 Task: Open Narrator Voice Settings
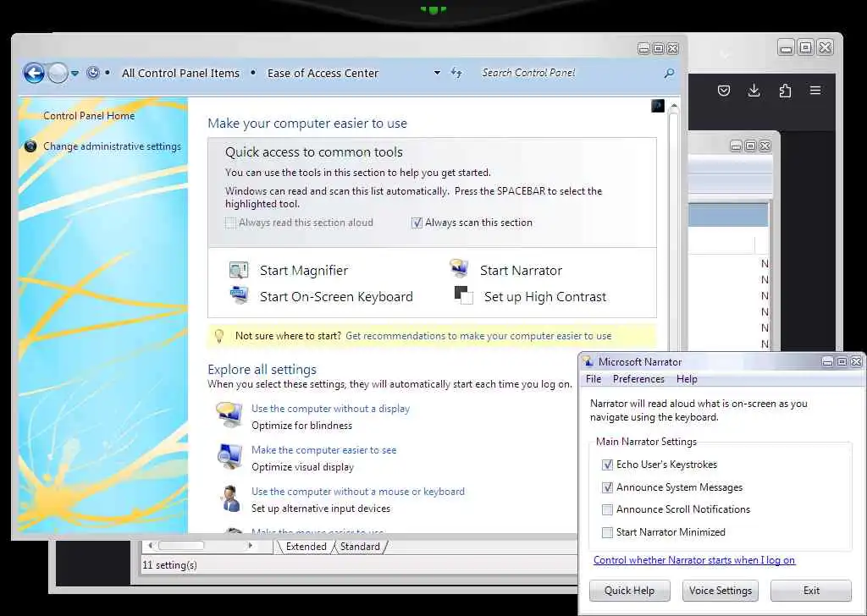coord(720,591)
